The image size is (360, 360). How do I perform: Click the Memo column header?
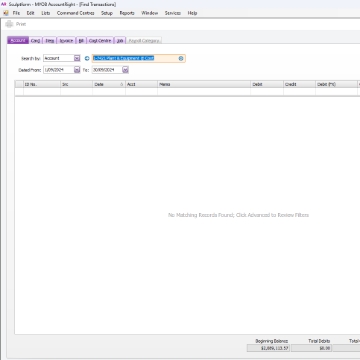coord(204,84)
